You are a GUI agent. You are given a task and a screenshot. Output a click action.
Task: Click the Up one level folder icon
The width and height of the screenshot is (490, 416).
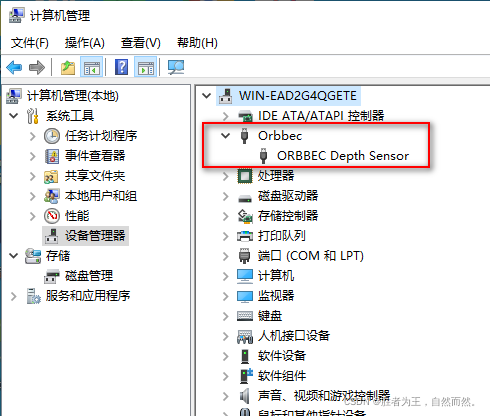68,68
